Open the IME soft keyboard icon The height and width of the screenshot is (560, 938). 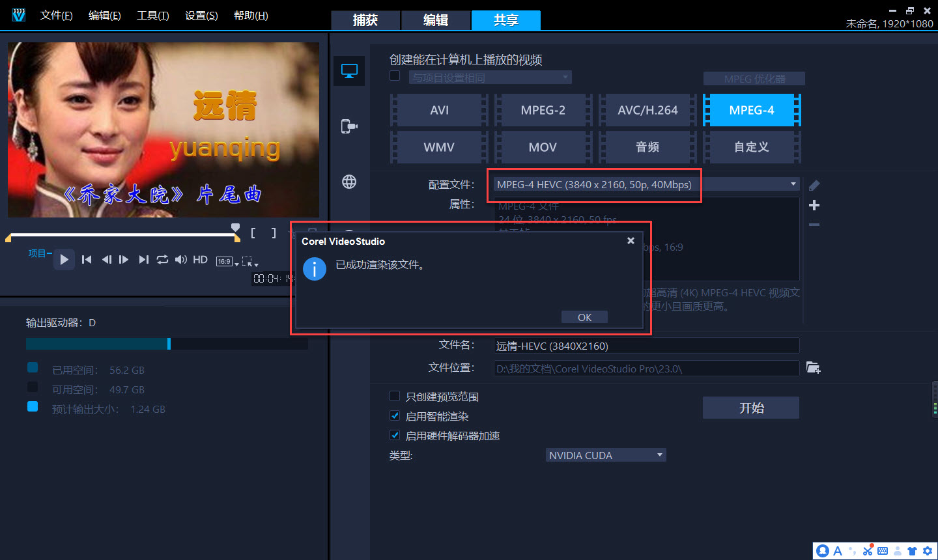(x=883, y=551)
